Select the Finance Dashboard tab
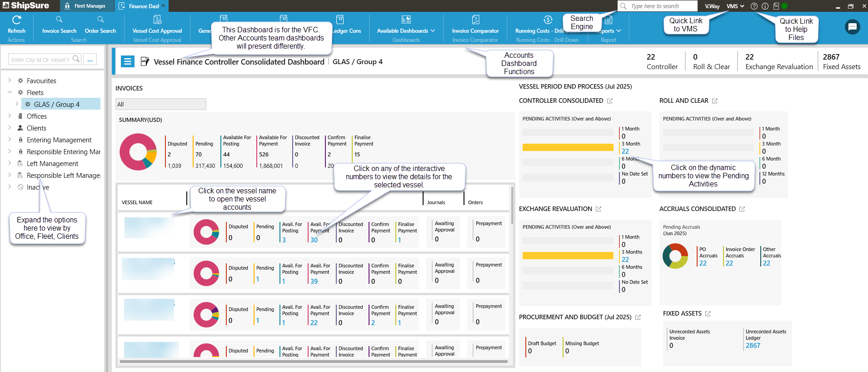 point(141,6)
